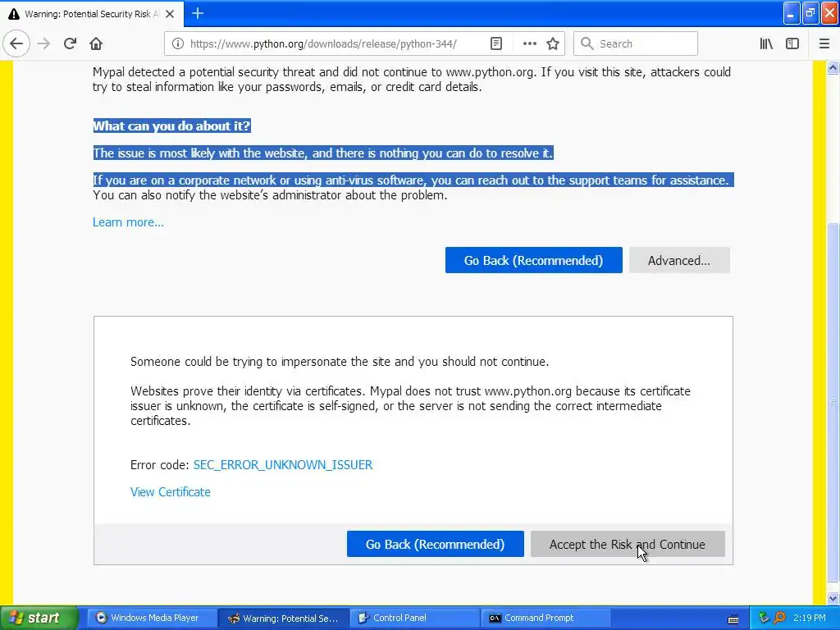Open the Learn more... link
This screenshot has width=840, height=630.
(x=128, y=221)
